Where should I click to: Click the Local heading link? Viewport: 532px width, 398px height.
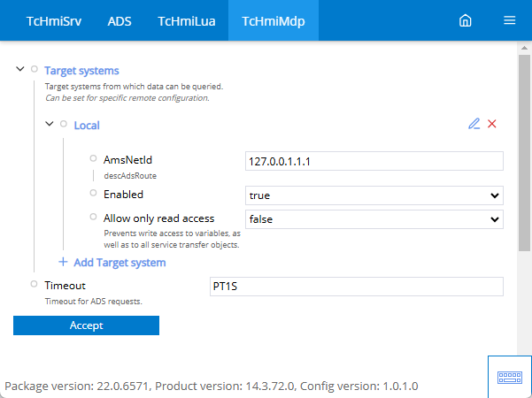click(87, 126)
